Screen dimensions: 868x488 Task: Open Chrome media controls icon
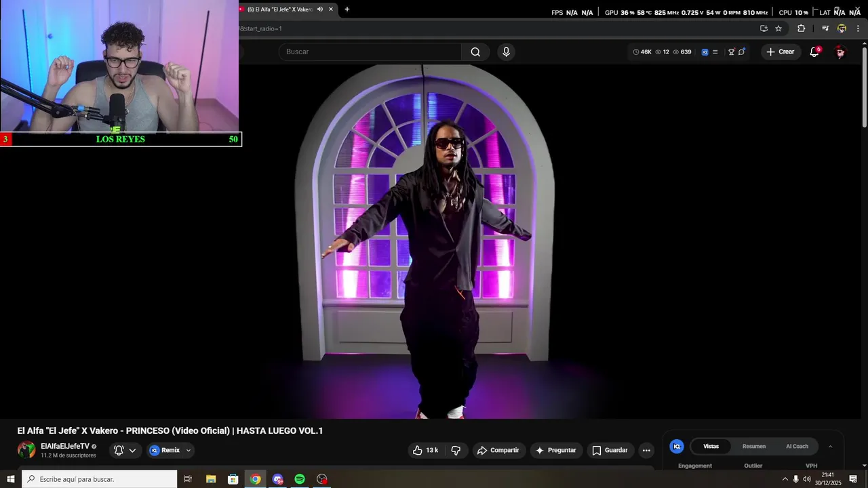pyautogui.click(x=825, y=28)
